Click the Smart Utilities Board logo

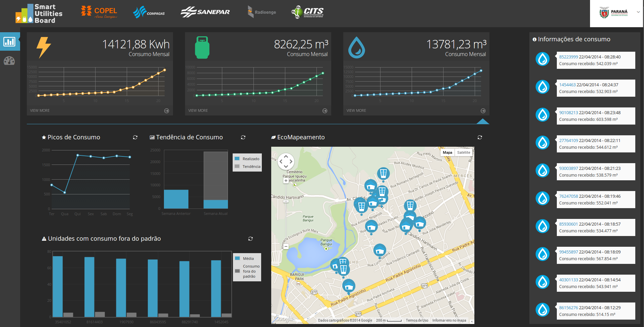click(x=39, y=13)
